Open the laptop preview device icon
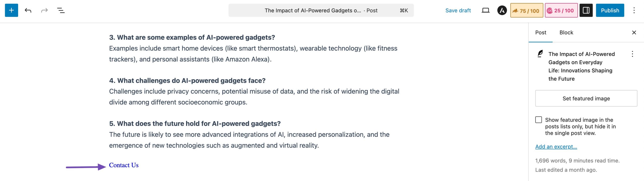This screenshot has height=181, width=644. click(x=485, y=10)
